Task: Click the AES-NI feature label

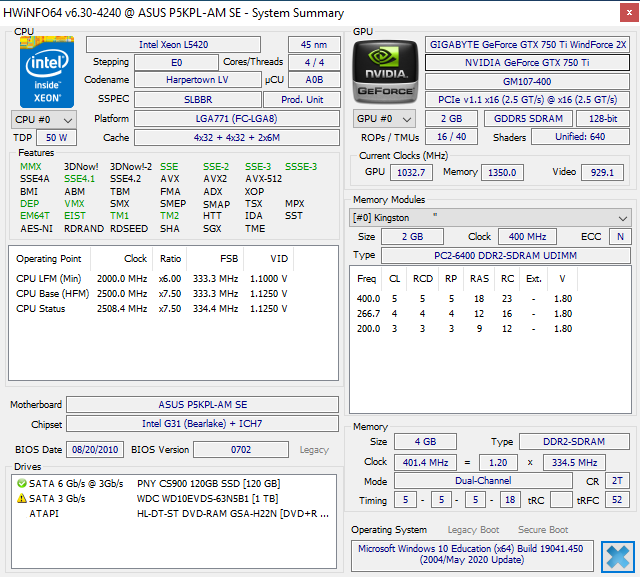Action: pyautogui.click(x=36, y=229)
